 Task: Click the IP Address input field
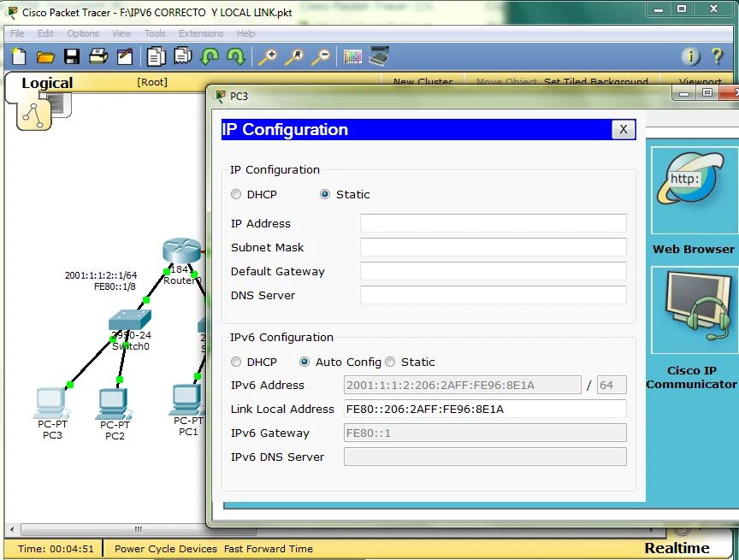click(493, 223)
